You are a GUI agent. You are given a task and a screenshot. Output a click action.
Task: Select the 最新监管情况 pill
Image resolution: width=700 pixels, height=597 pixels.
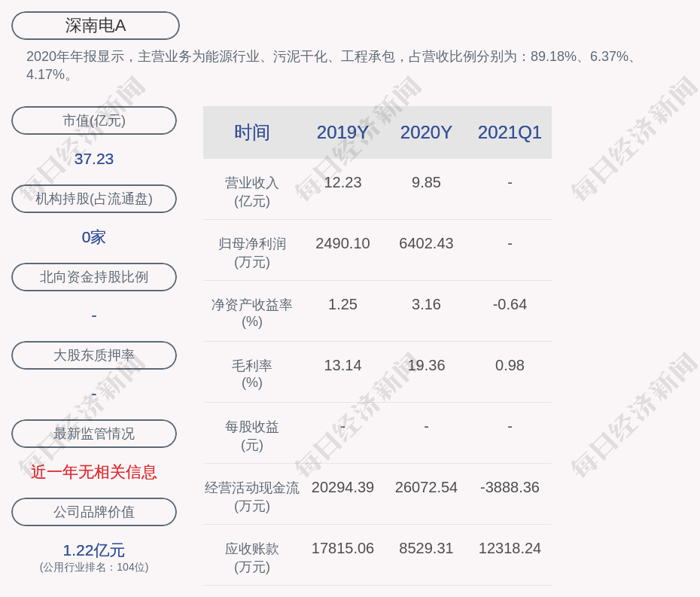94,434
